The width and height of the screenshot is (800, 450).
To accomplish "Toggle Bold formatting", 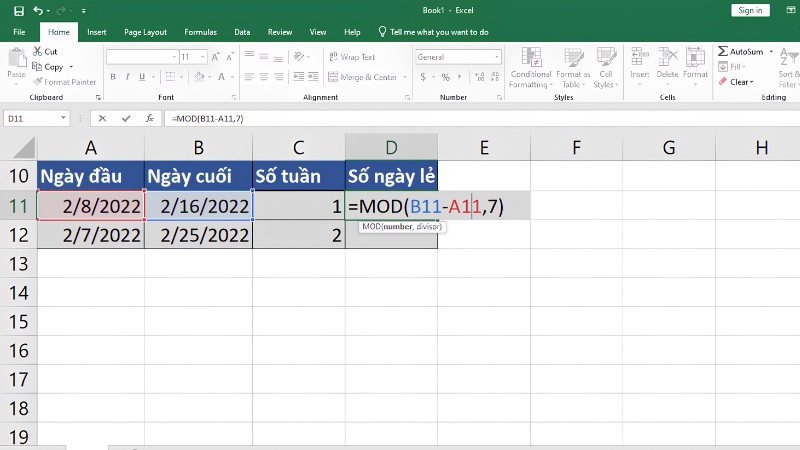I will pos(113,77).
